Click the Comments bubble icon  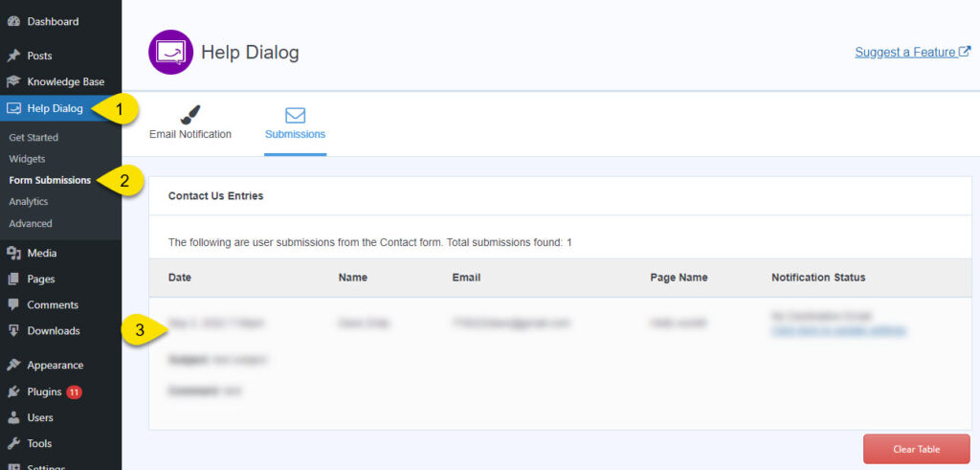click(13, 305)
